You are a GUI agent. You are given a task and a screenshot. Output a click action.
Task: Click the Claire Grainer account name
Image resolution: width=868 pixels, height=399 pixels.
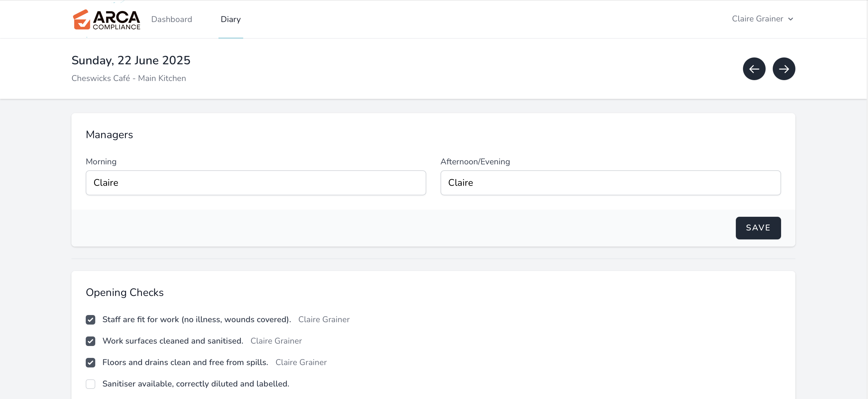[x=757, y=19]
